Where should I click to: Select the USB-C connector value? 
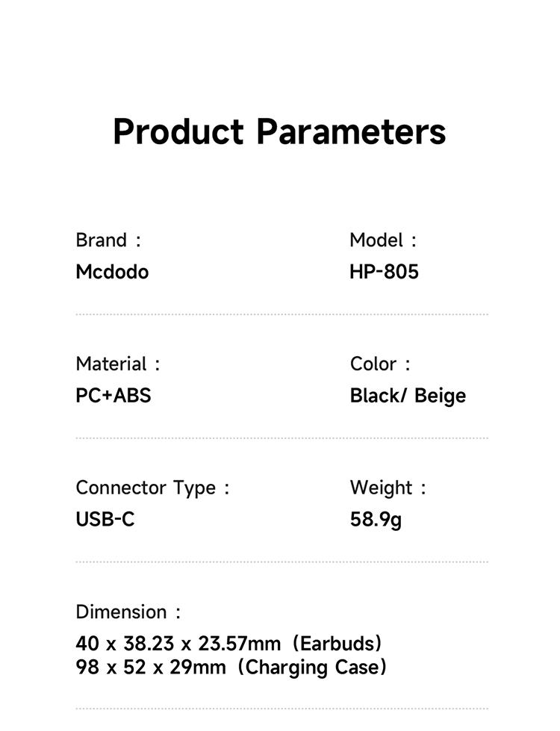[105, 519]
